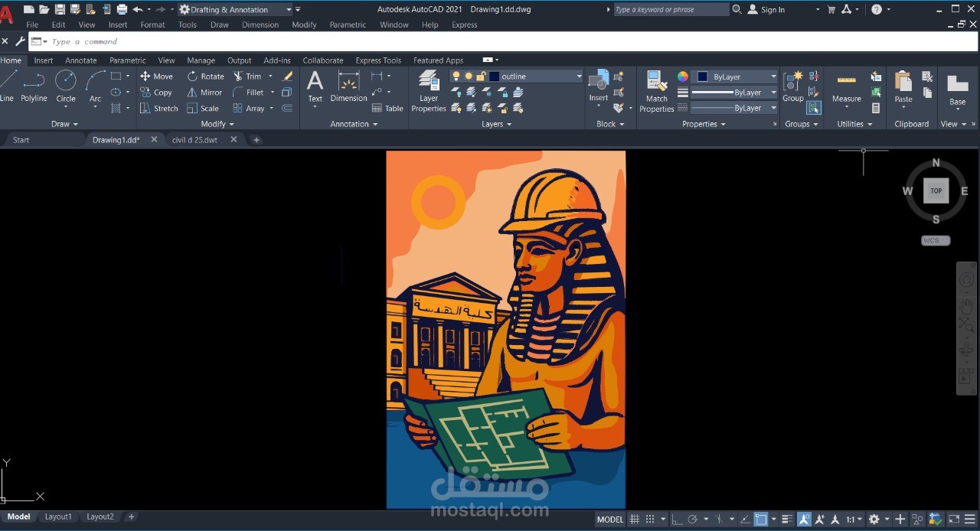Toggle Clean Screen mode in status bar
980x531 pixels.
954,520
